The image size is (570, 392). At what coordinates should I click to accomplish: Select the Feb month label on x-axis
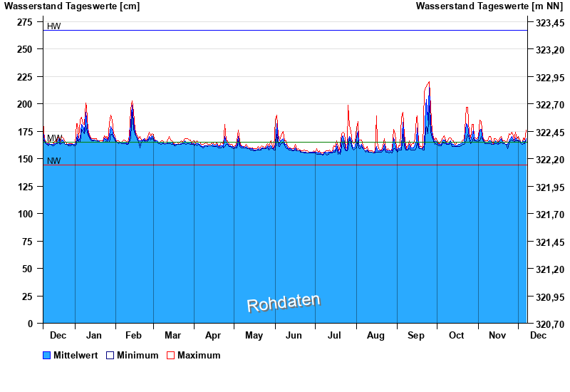click(x=133, y=335)
